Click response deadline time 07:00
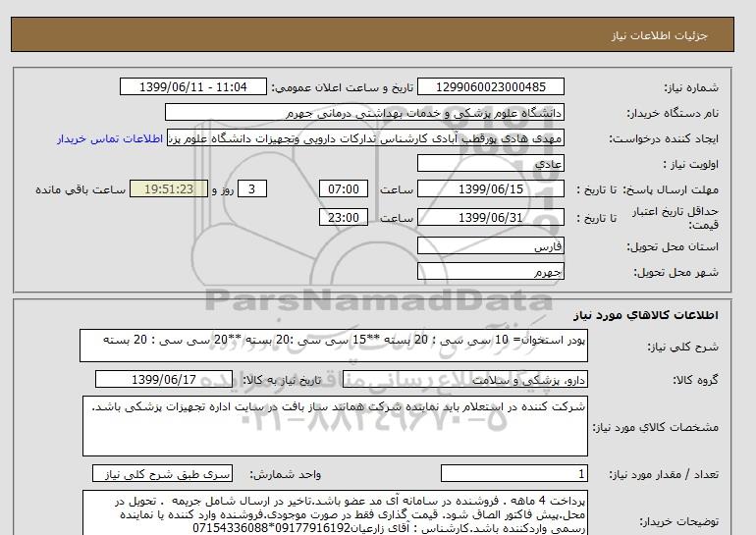 coord(344,189)
